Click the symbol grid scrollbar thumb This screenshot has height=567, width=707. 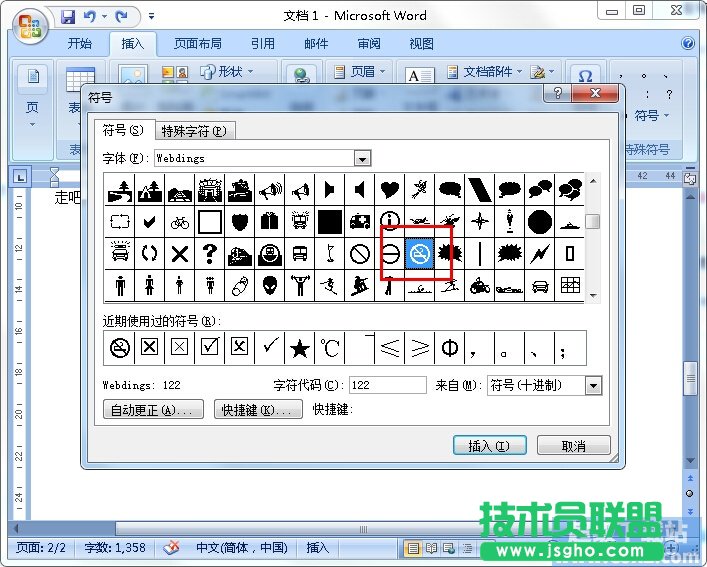593,222
